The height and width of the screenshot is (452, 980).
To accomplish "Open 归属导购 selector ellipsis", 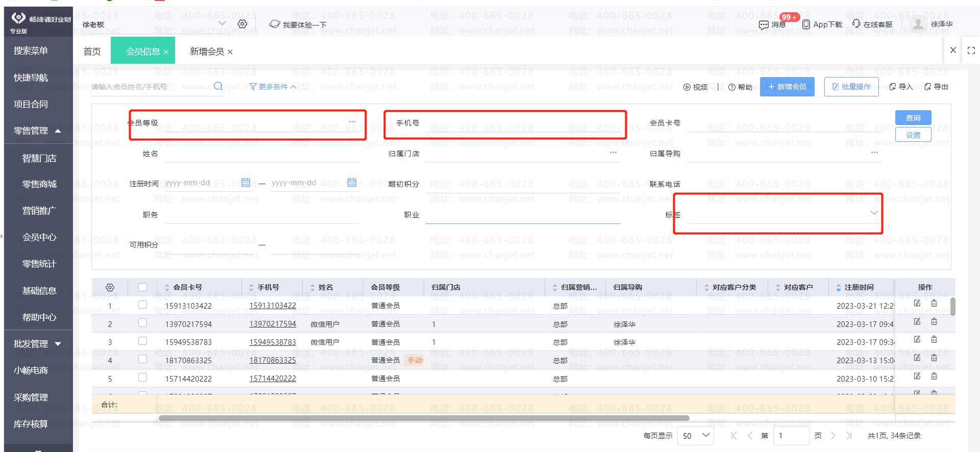I will pos(874,153).
